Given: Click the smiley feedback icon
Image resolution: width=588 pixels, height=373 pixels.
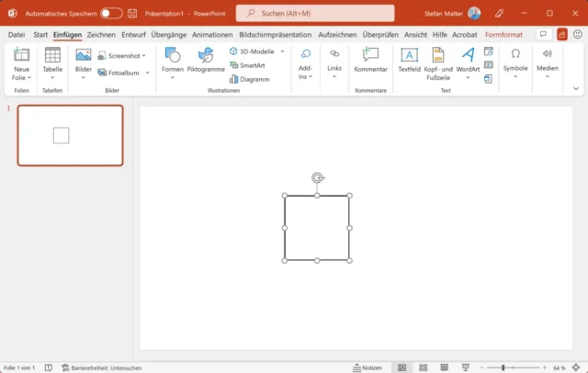Looking at the screenshot, I should click(578, 35).
